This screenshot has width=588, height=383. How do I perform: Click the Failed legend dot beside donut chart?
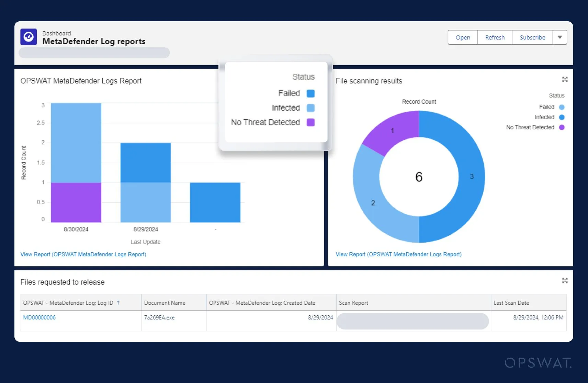562,107
